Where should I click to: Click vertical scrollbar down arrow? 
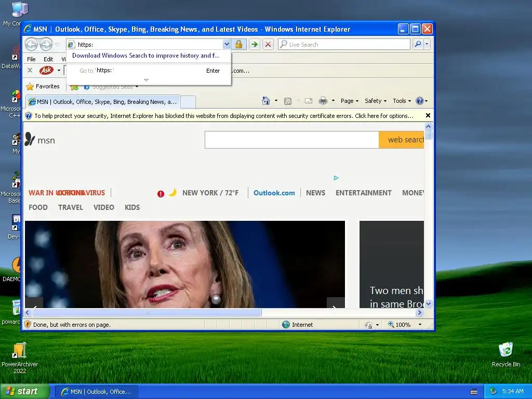pyautogui.click(x=429, y=303)
